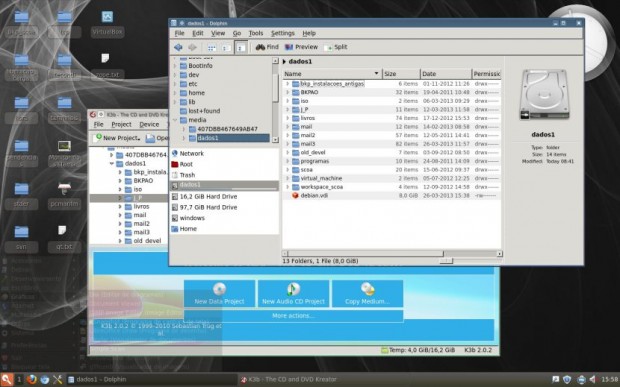Click the zoom slider in Dolphin status bar
The width and height of the screenshot is (620, 387).
(x=446, y=261)
